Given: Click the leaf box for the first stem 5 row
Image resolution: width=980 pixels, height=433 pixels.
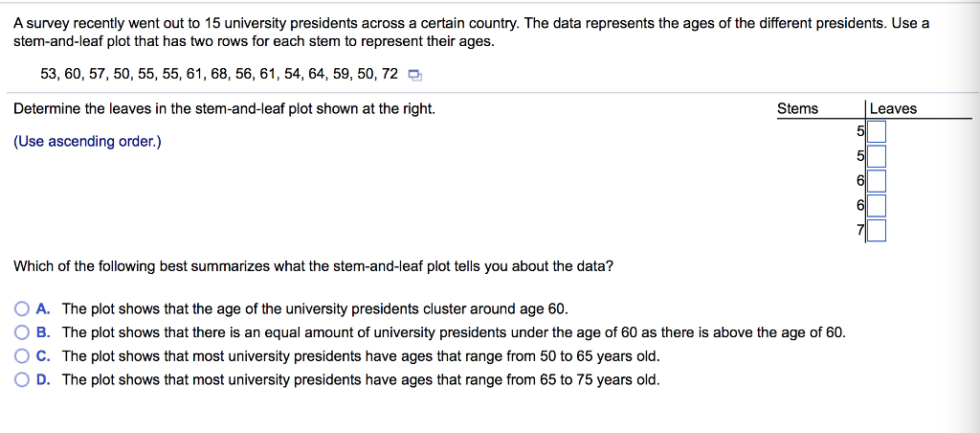Looking at the screenshot, I should pos(877,130).
